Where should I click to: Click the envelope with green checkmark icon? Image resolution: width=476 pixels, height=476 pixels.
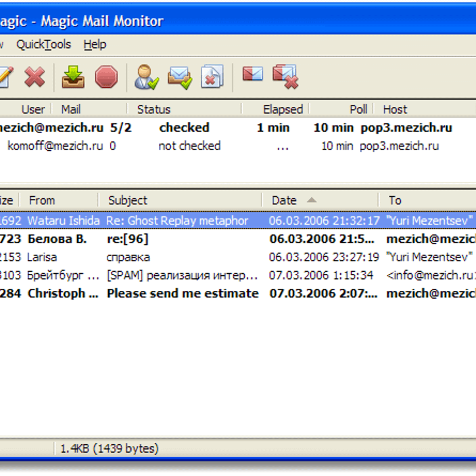[180, 77]
